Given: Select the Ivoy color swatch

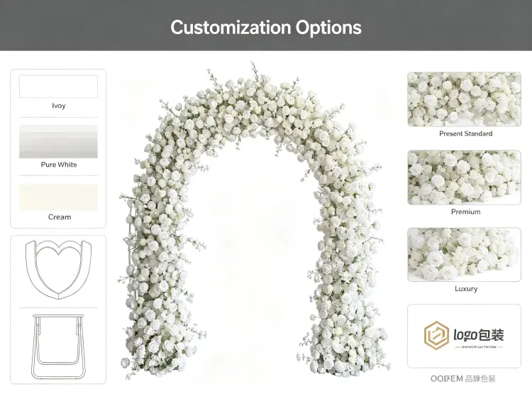Looking at the screenshot, I should 58,87.
